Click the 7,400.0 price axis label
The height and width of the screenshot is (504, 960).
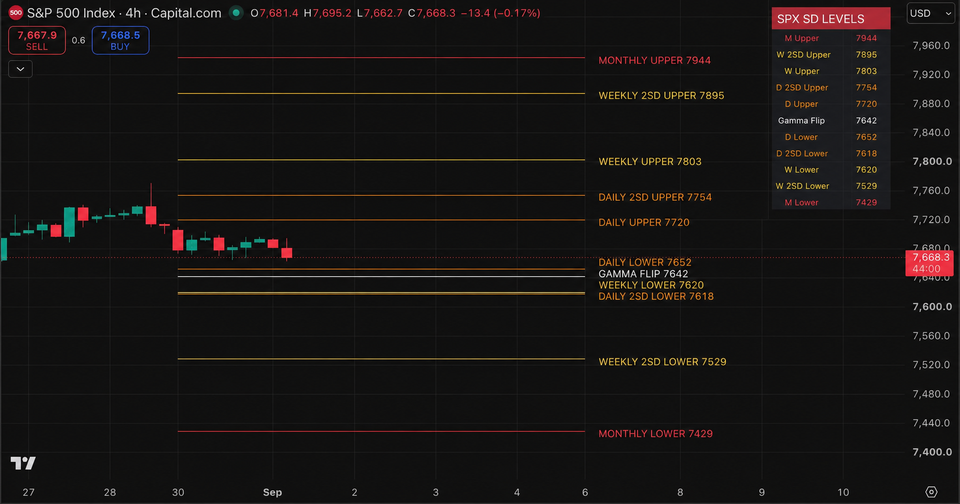[932, 452]
